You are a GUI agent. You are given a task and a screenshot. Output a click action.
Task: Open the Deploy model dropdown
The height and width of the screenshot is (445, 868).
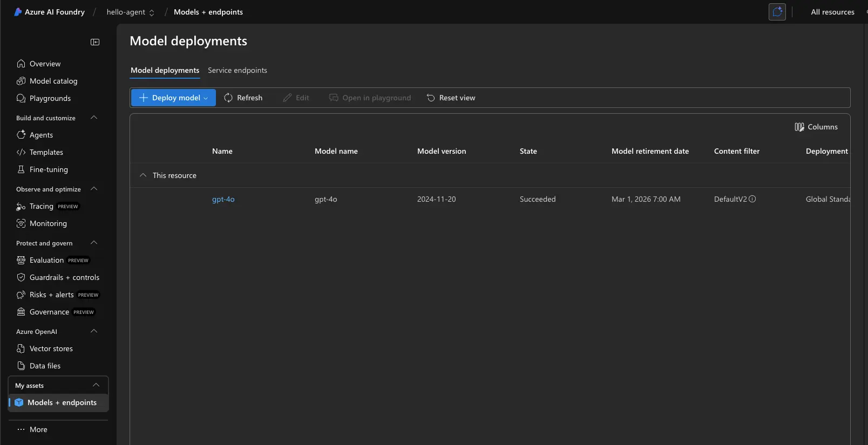[x=173, y=98]
